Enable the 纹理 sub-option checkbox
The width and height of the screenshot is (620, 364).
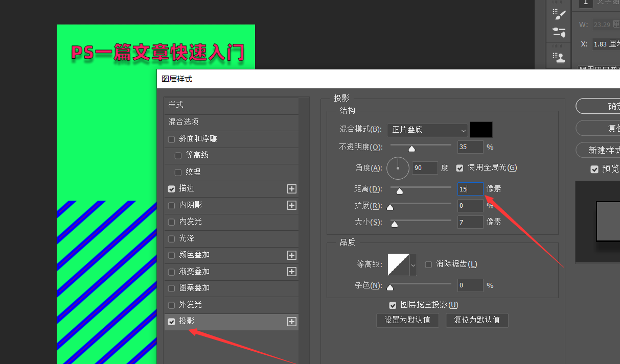(x=178, y=173)
